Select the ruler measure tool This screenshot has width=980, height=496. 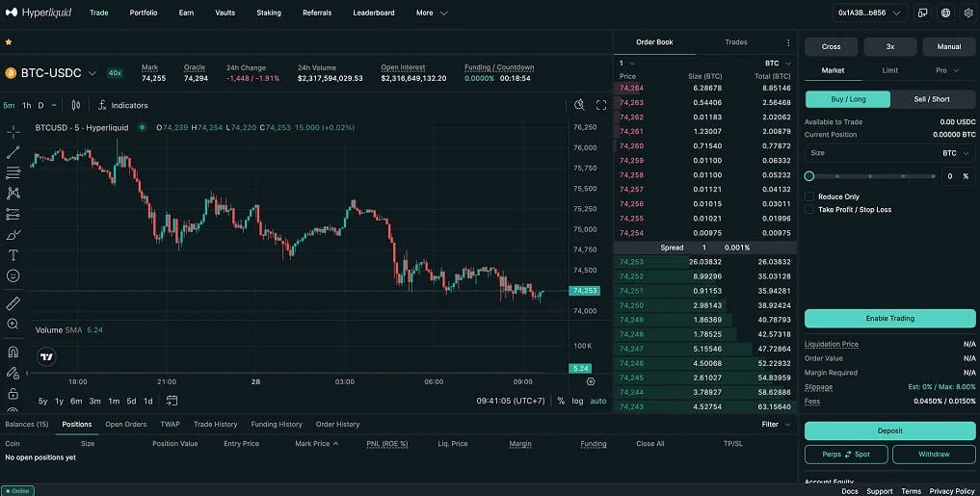click(x=13, y=303)
